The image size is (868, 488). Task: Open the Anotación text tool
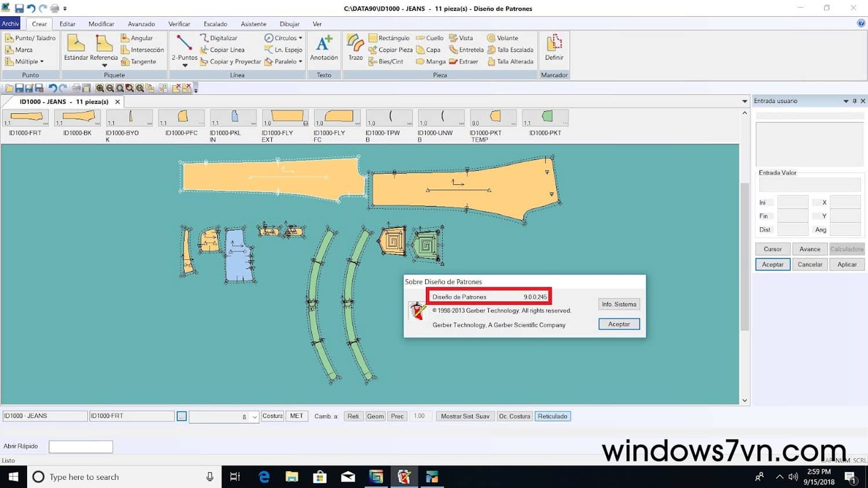point(324,47)
